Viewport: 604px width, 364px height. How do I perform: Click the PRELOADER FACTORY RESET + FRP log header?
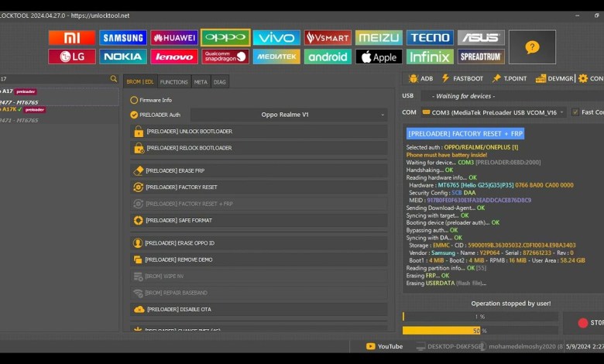coord(465,134)
